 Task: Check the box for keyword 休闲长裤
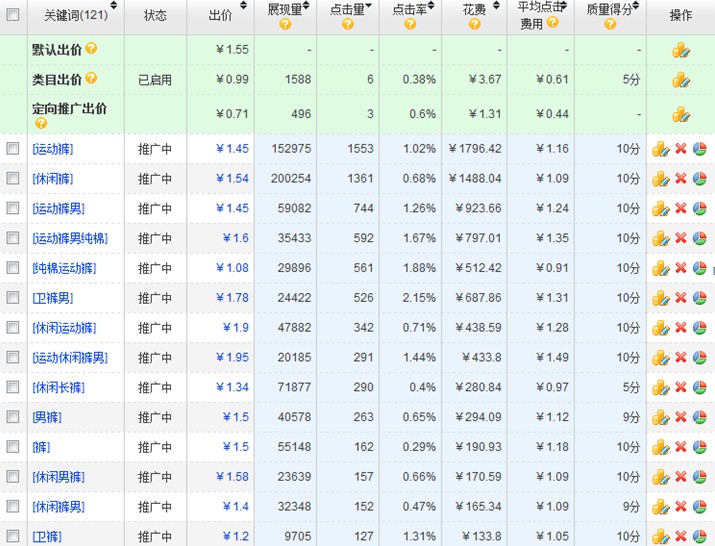pos(13,387)
